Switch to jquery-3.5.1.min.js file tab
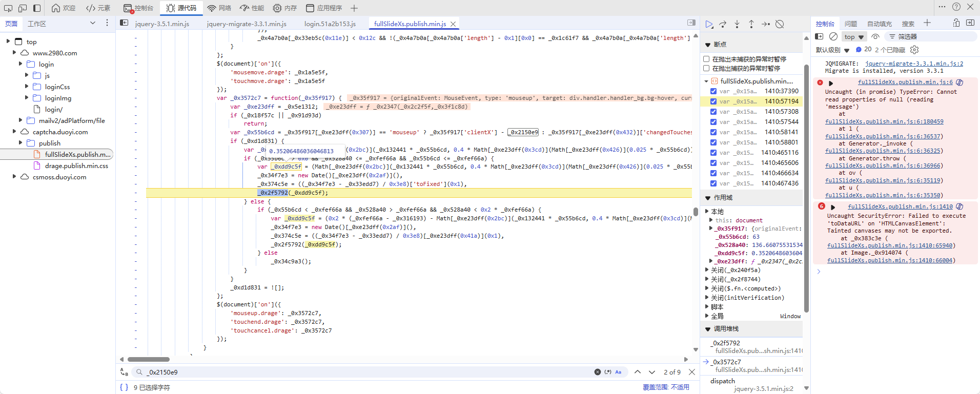The width and height of the screenshot is (980, 394). tap(162, 24)
